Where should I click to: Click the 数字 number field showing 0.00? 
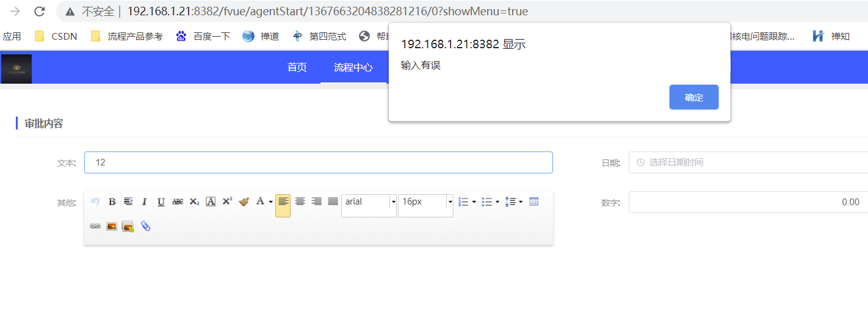point(748,202)
